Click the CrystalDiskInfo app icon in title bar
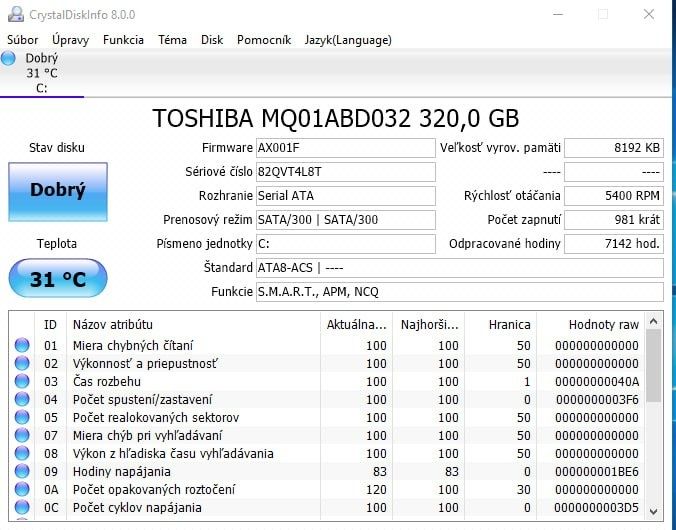Image resolution: width=676 pixels, height=530 pixels. click(x=16, y=14)
